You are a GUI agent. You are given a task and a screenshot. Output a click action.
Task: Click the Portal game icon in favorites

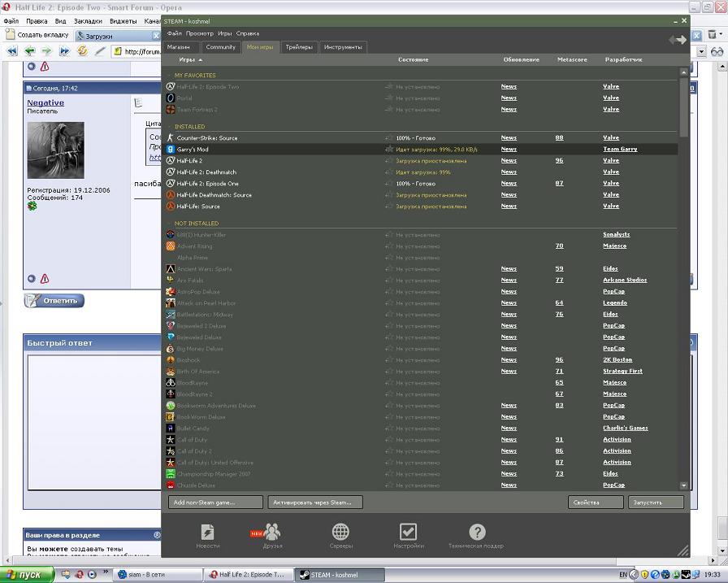point(171,98)
